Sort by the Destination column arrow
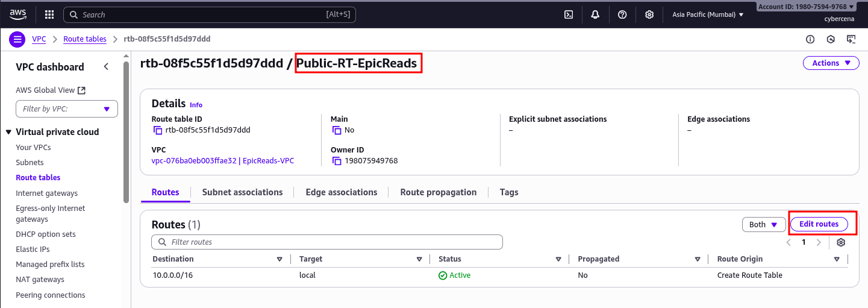 tap(279, 259)
